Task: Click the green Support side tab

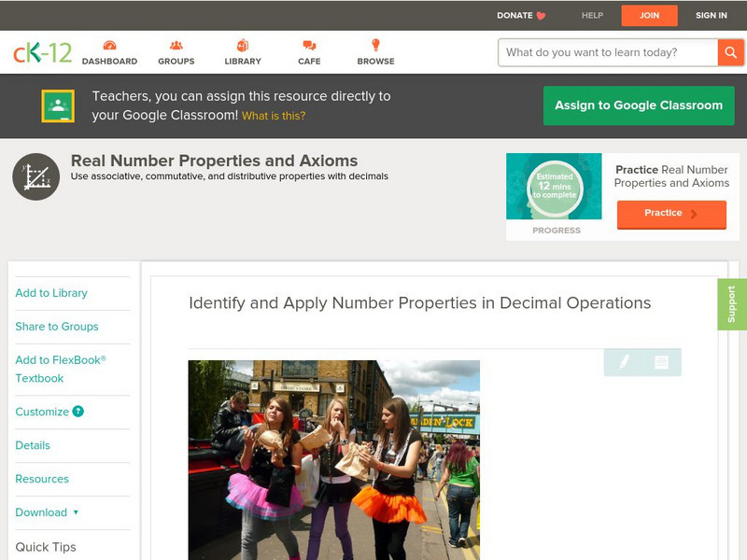Action: [732, 304]
